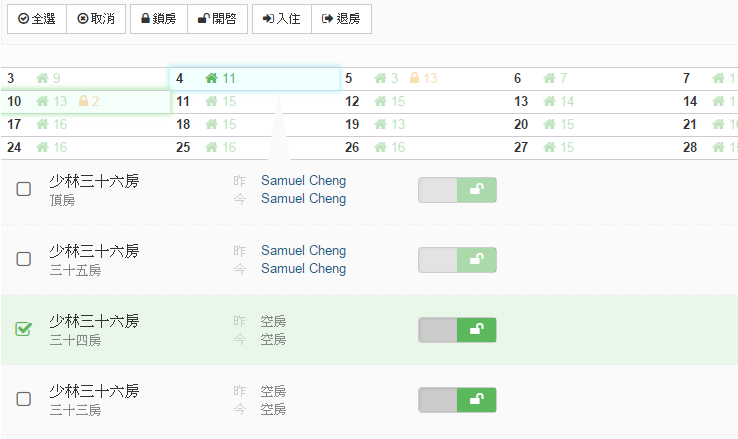Click the house icon on day 4
This screenshot has width=738, height=439.
point(211,78)
